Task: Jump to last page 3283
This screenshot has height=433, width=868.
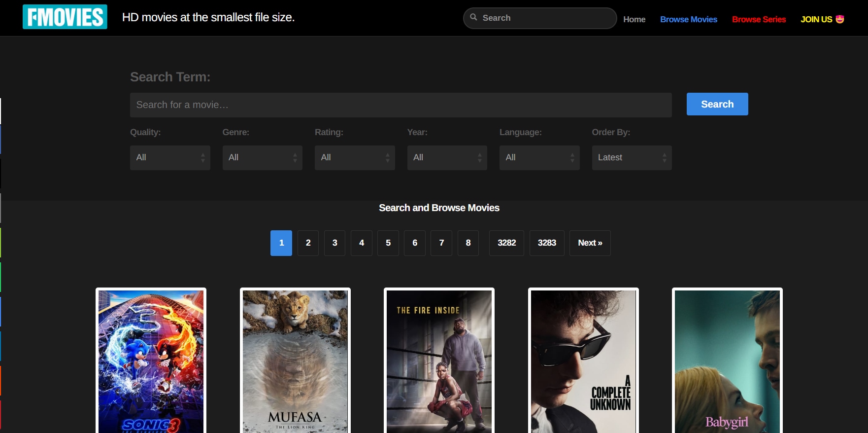Action: [547, 243]
